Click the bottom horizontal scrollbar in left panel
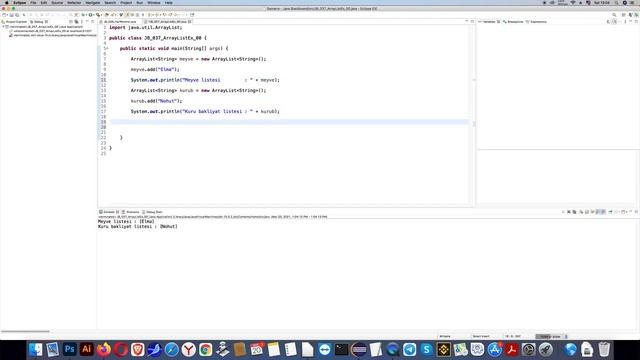This screenshot has height=360, width=640. (x=25, y=331)
